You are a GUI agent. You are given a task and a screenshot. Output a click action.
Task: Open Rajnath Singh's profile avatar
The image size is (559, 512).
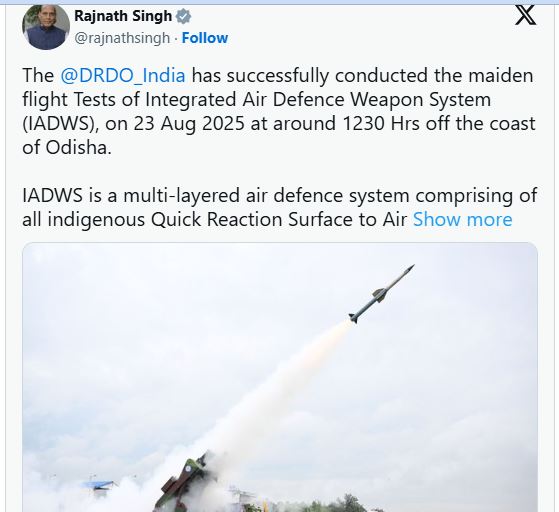click(x=46, y=27)
